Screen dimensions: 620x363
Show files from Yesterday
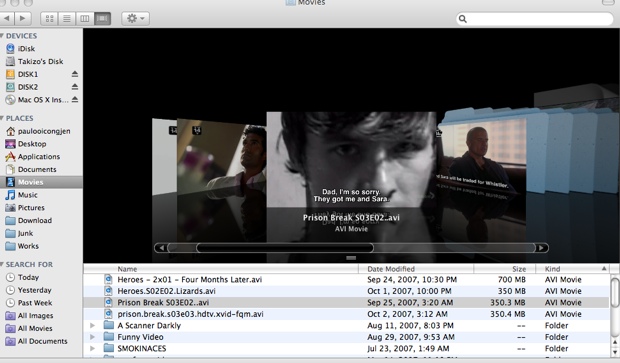tap(34, 290)
